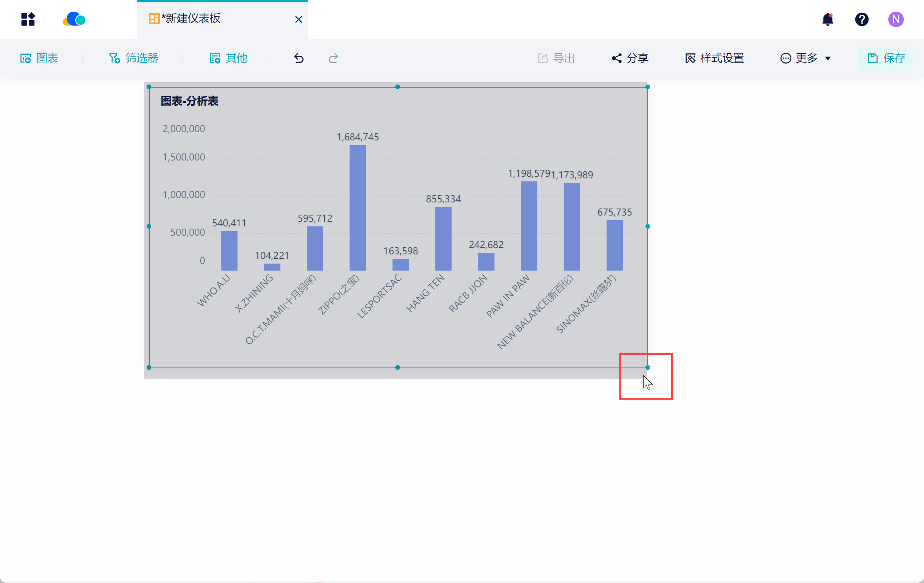The image size is (924, 583).
Task: Open the app grid launcher icon
Action: (x=28, y=19)
